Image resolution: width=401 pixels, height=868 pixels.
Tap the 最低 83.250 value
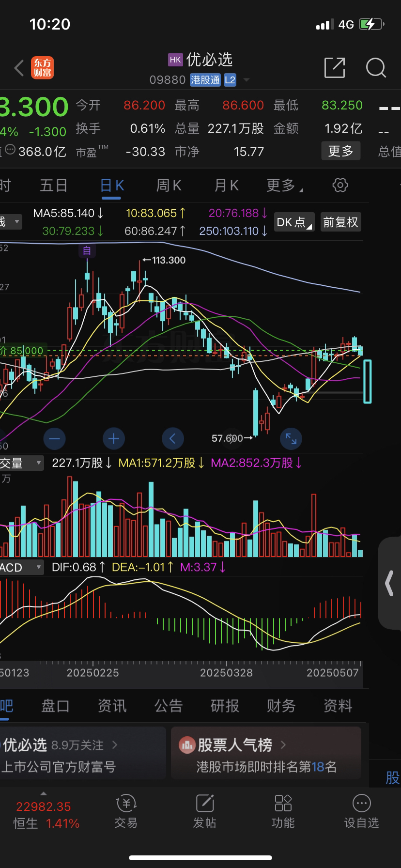(x=342, y=105)
